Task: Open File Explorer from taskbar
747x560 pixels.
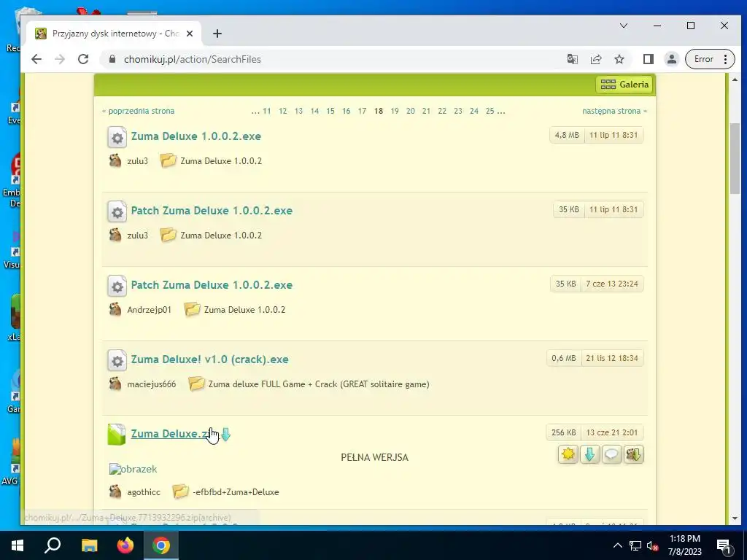Action: pyautogui.click(x=89, y=545)
